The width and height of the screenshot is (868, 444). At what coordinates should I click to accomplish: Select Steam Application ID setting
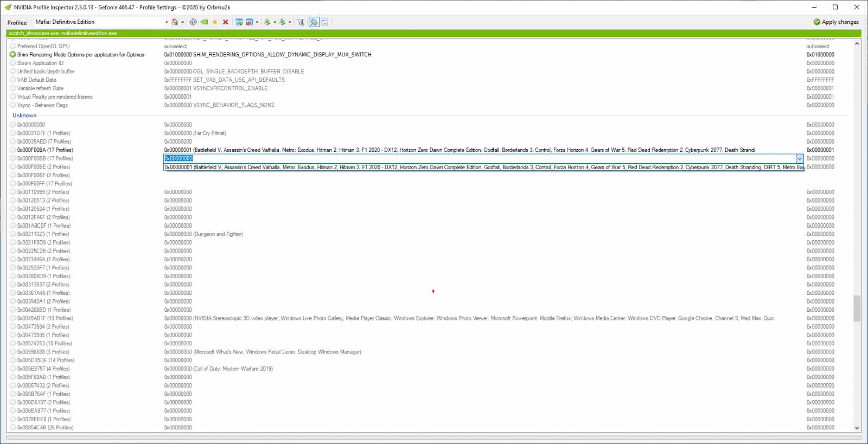pyautogui.click(x=40, y=63)
